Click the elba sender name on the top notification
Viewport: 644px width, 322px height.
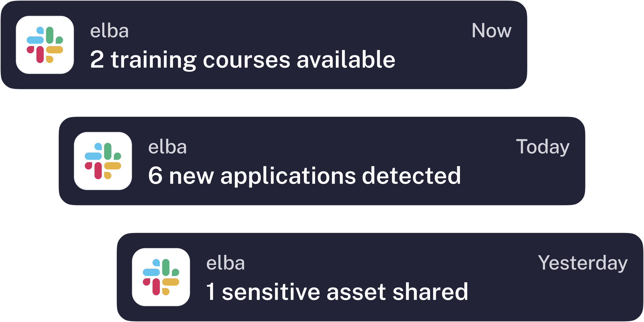coord(109,31)
